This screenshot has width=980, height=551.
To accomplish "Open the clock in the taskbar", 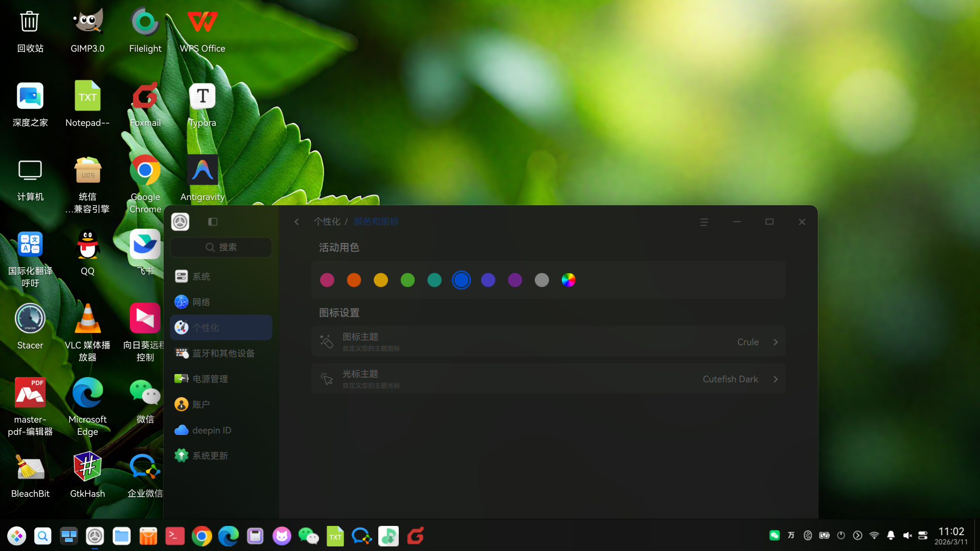I will click(951, 536).
